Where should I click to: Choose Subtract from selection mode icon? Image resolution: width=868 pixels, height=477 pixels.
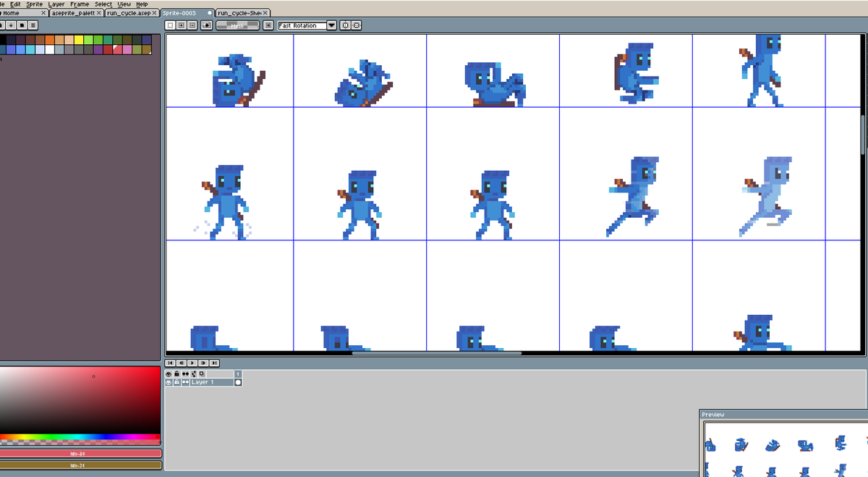pos(192,25)
